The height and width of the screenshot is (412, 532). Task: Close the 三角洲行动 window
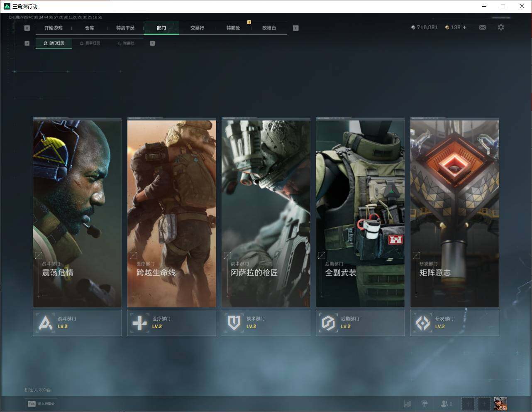pos(522,6)
